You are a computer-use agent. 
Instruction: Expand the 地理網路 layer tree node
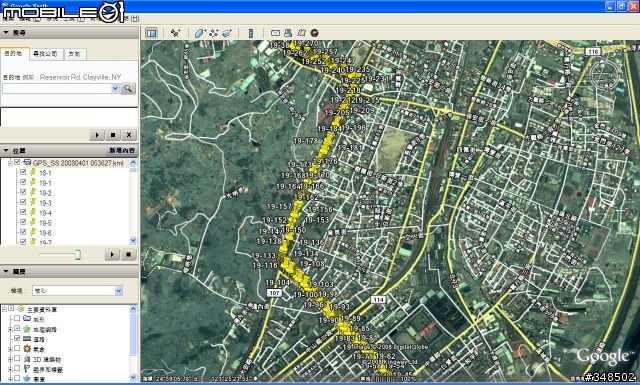click(10, 329)
